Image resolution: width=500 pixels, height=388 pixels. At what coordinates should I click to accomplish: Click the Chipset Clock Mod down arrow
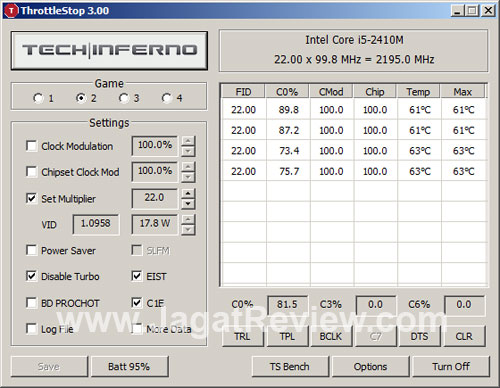click(188, 177)
